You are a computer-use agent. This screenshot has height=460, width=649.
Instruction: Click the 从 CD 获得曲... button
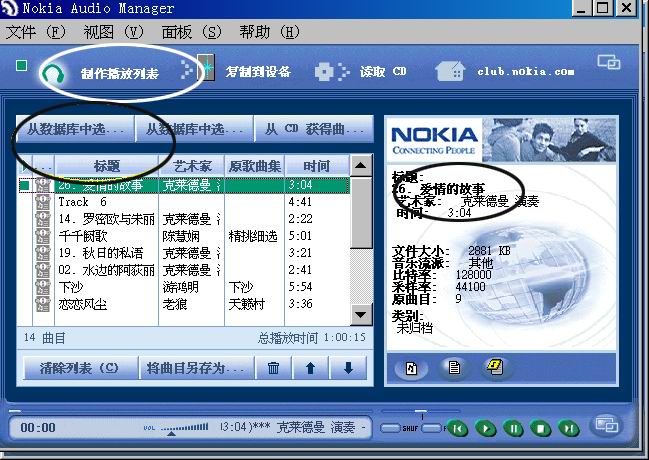(x=314, y=129)
